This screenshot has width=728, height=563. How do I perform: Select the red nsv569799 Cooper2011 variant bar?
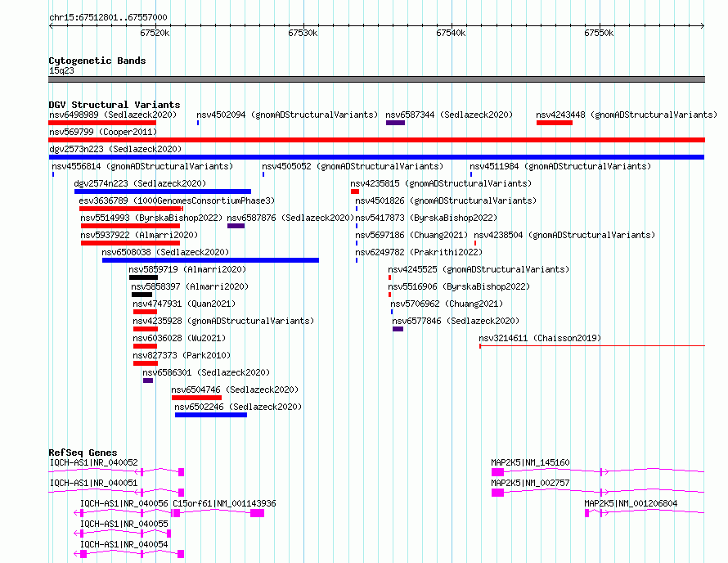pos(376,140)
